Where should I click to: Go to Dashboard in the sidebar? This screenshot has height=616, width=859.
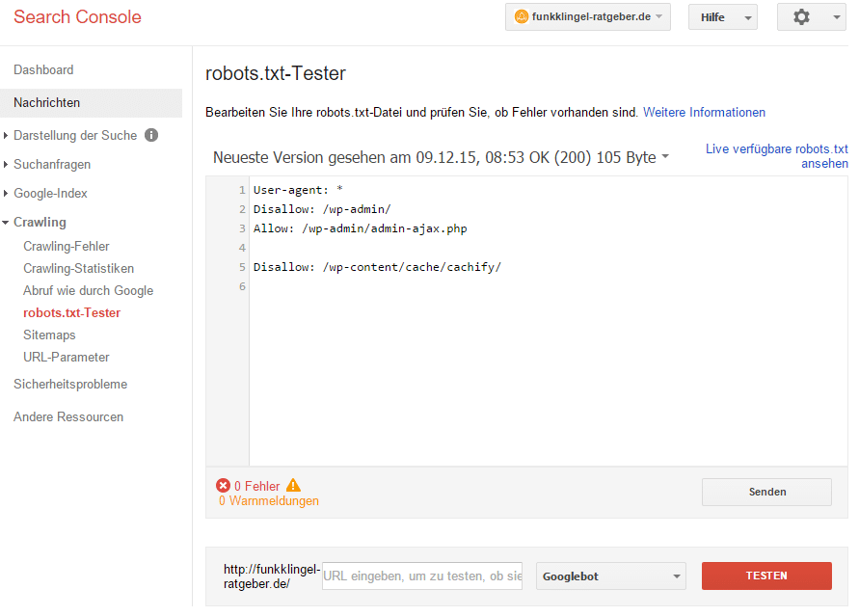click(43, 70)
